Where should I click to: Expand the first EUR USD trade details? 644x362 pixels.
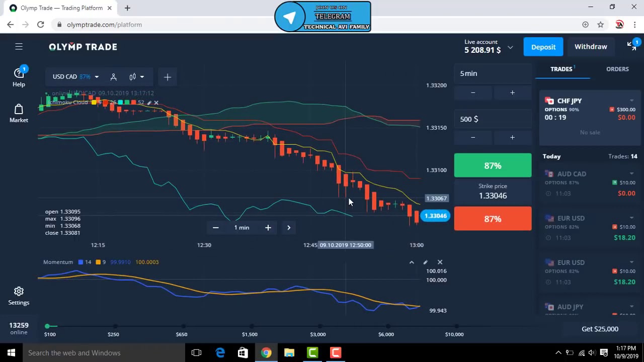point(631,218)
